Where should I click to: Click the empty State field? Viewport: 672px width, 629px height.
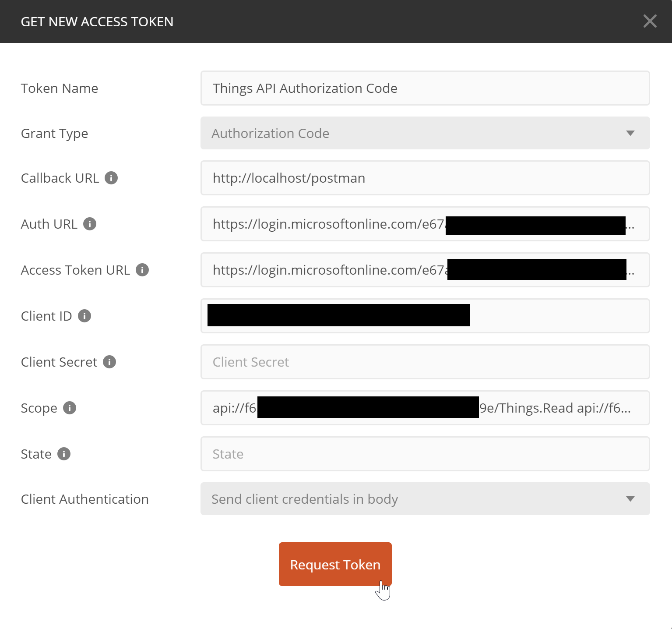(425, 454)
